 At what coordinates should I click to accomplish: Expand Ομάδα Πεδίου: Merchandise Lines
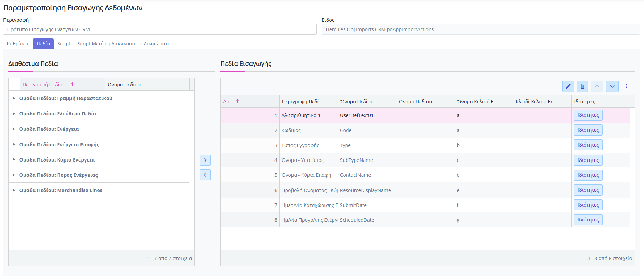(14, 190)
